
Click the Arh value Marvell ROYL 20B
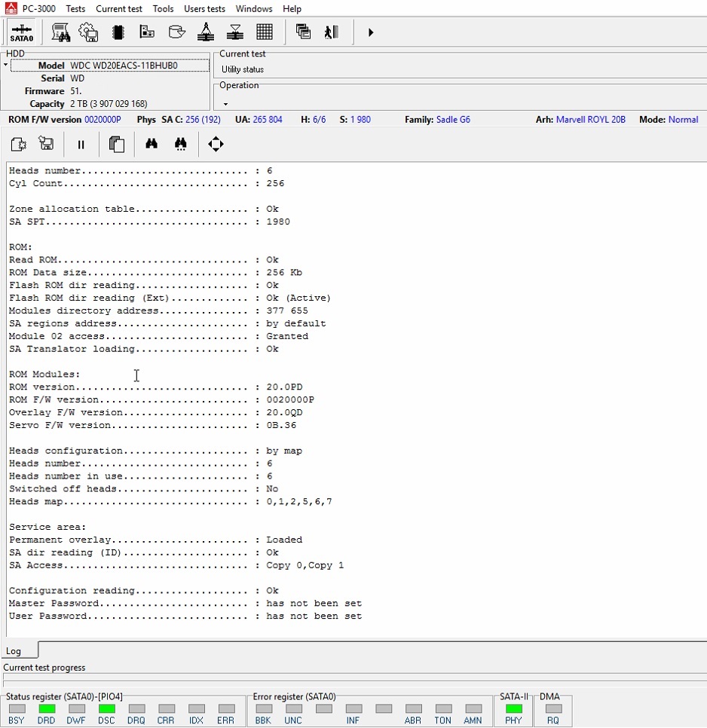point(590,120)
